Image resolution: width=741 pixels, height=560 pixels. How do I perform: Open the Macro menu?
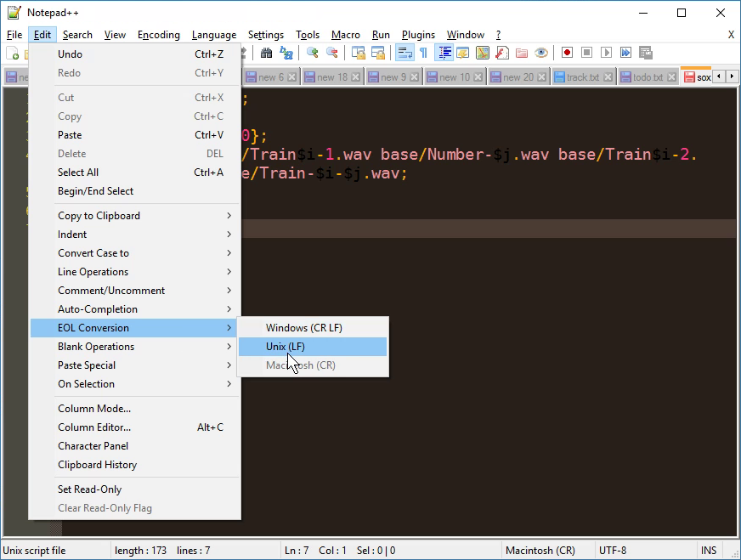[x=346, y=35]
